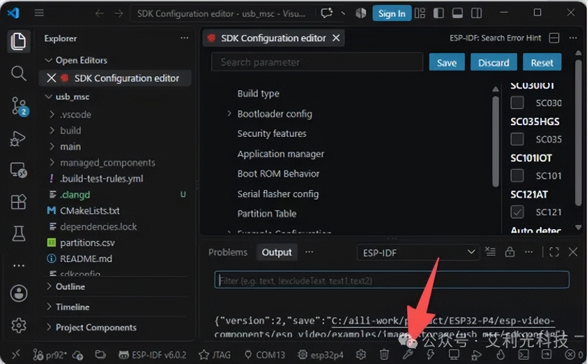Click the ESP-IDF build project wrench icon
Viewport: 588px width, 364px height.
(x=408, y=354)
